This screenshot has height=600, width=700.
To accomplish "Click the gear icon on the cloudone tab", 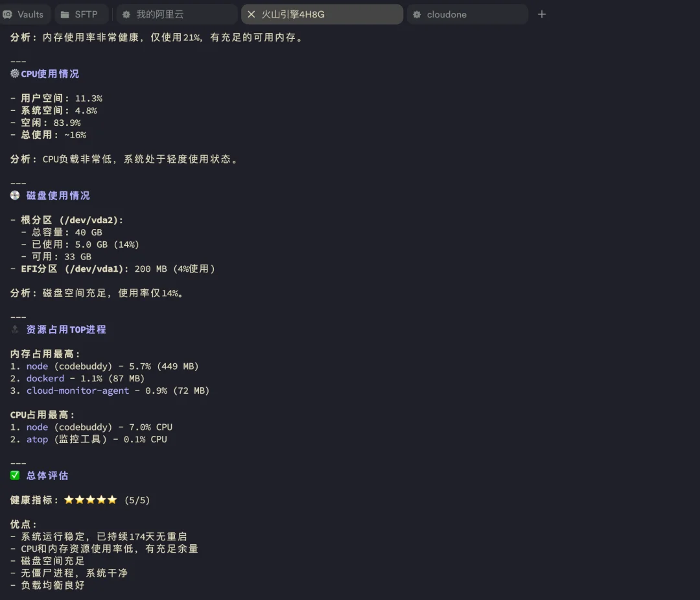I will pyautogui.click(x=417, y=14).
